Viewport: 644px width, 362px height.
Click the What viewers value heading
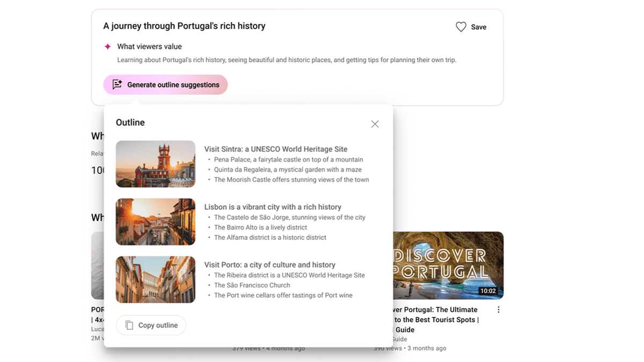[x=149, y=47]
